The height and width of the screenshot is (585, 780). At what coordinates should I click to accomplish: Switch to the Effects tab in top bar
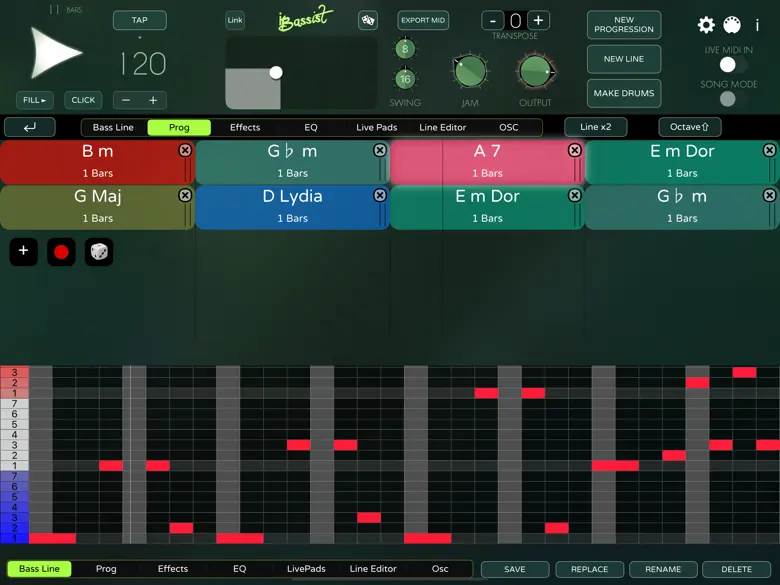click(245, 127)
